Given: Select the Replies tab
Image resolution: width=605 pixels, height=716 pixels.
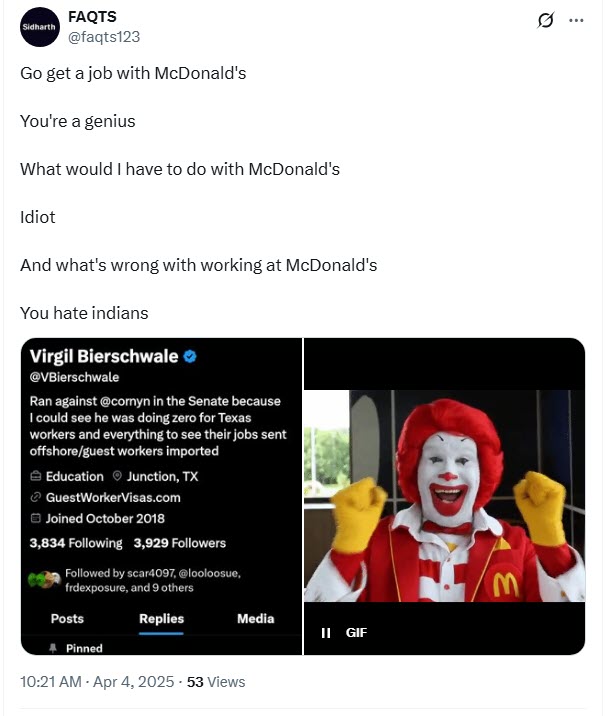Looking at the screenshot, I should click(161, 618).
